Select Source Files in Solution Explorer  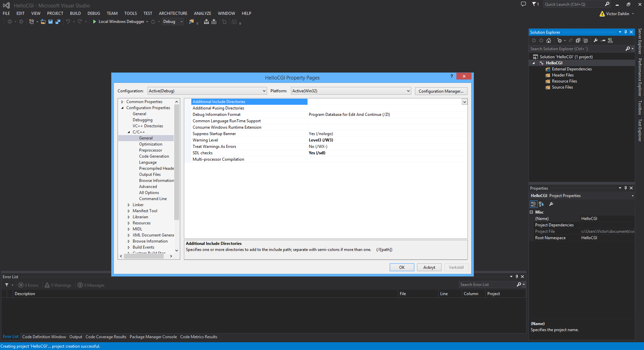[562, 87]
